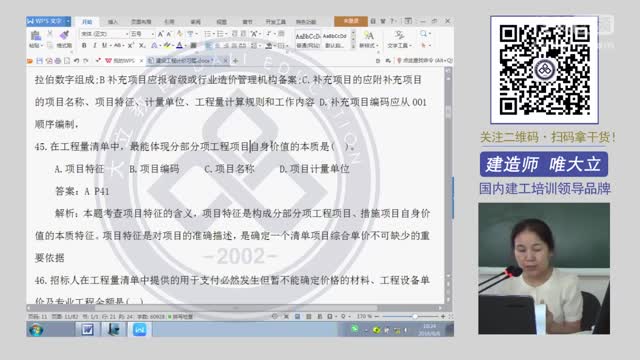Image resolution: width=640 pixels, height=360 pixels.
Task: Open the Windows Start orb
Action: (x=36, y=329)
